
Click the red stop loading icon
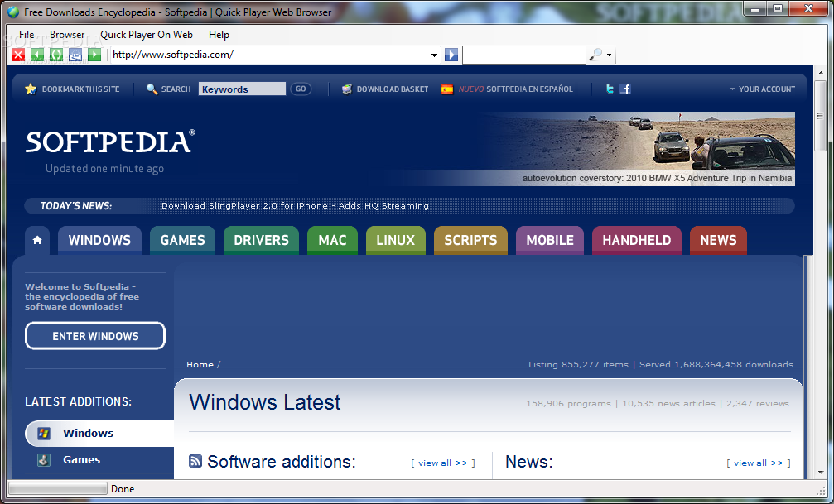click(18, 55)
